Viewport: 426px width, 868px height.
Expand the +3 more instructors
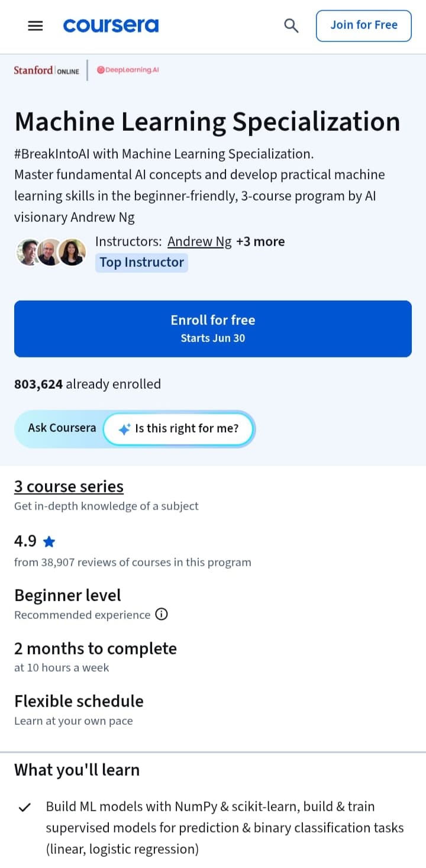click(260, 241)
